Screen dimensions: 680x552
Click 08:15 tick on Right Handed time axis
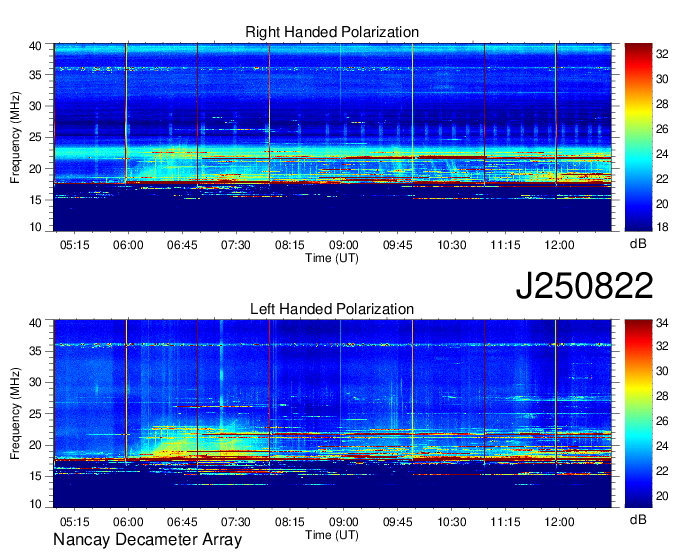click(290, 245)
